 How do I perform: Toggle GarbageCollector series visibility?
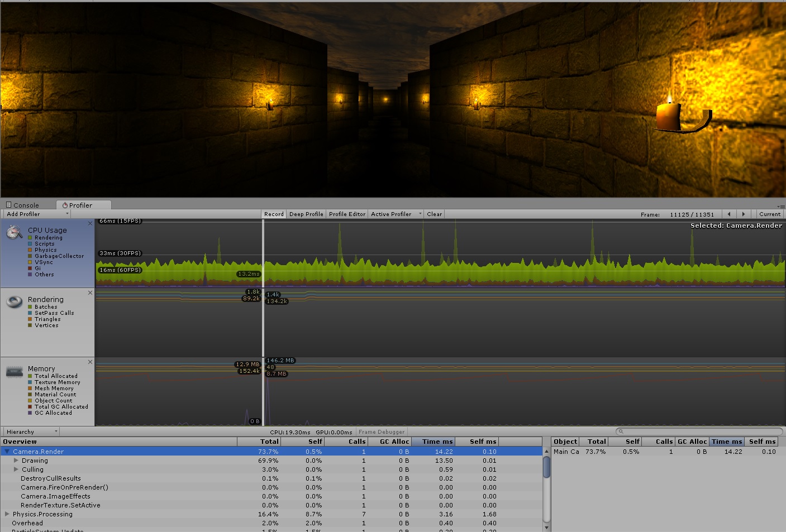point(30,256)
